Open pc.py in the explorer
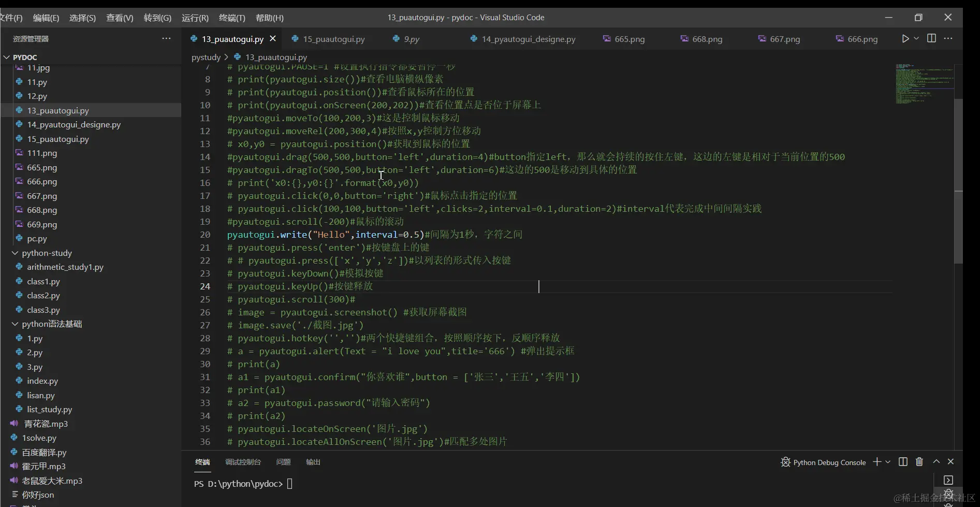The image size is (980, 507). [37, 238]
